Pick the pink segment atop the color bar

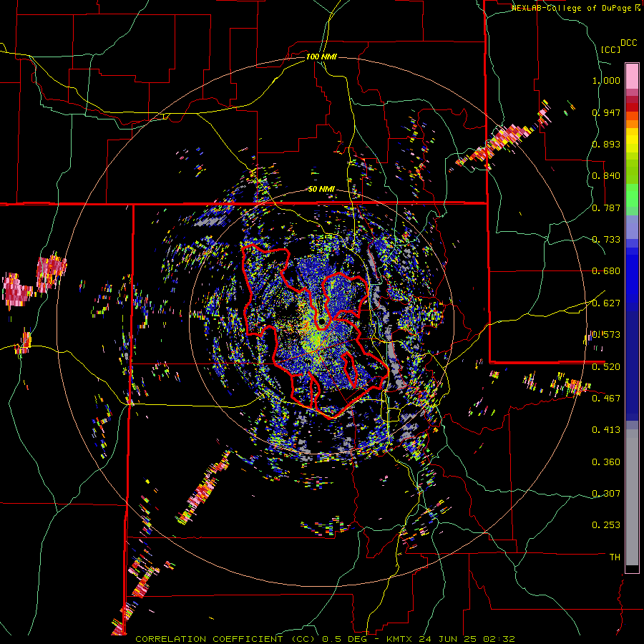tap(632, 76)
